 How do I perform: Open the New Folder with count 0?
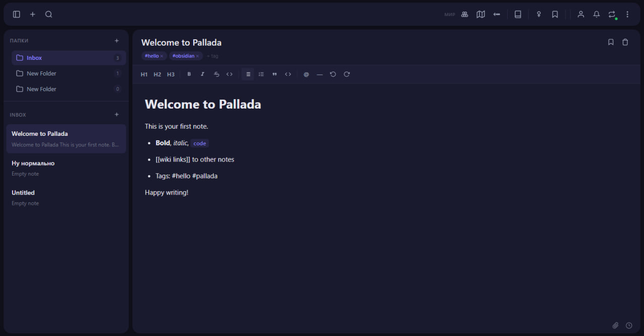pyautogui.click(x=68, y=89)
